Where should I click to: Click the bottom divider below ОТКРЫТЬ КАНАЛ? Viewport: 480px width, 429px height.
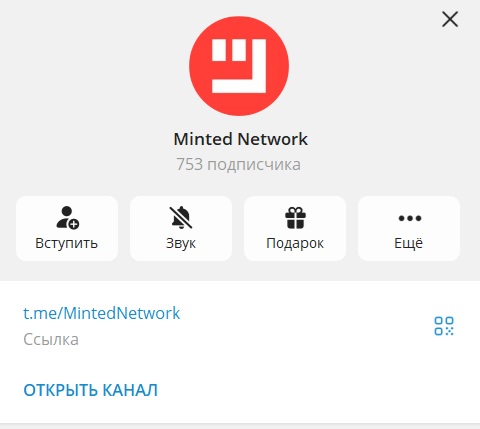coord(240,426)
